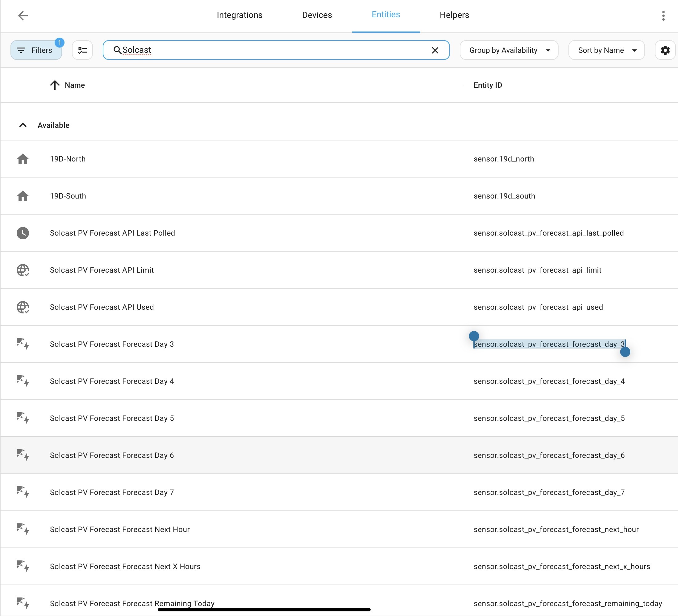Click sensor.solcast_pv_forecast_api_last_polled ID

point(548,233)
